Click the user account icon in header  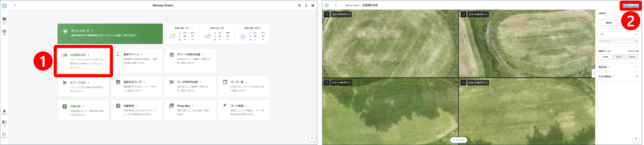click(x=306, y=5)
